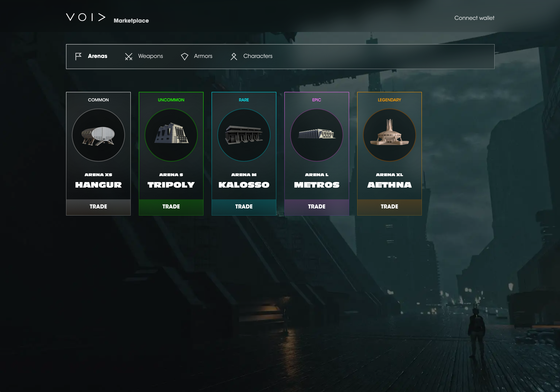Select the Tripoly arena image
The width and height of the screenshot is (560, 392).
(171, 135)
